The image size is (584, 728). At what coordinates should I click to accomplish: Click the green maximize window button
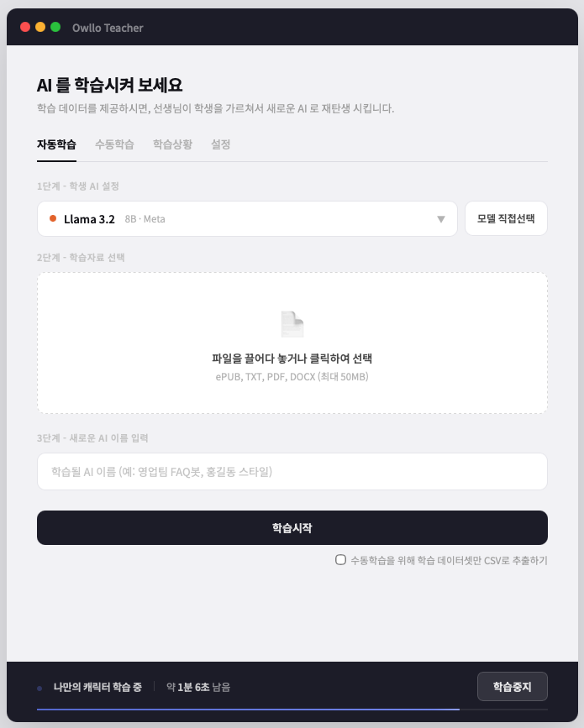[x=55, y=28]
